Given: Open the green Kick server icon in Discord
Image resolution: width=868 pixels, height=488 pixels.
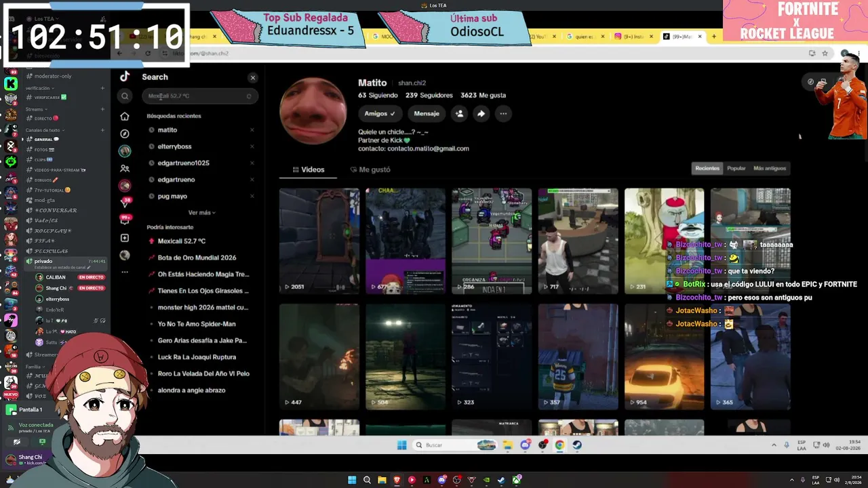Looking at the screenshot, I should (x=11, y=84).
